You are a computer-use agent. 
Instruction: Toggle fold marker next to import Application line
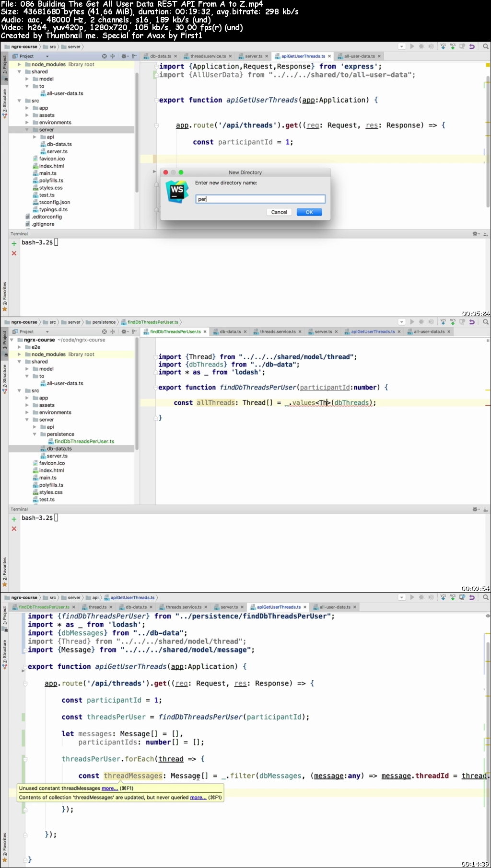pos(156,67)
